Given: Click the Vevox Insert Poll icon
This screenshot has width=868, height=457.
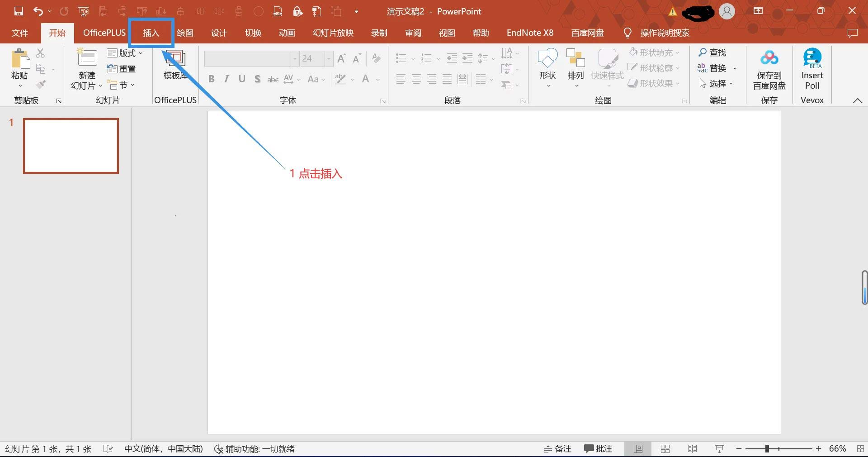Looking at the screenshot, I should click(812, 58).
